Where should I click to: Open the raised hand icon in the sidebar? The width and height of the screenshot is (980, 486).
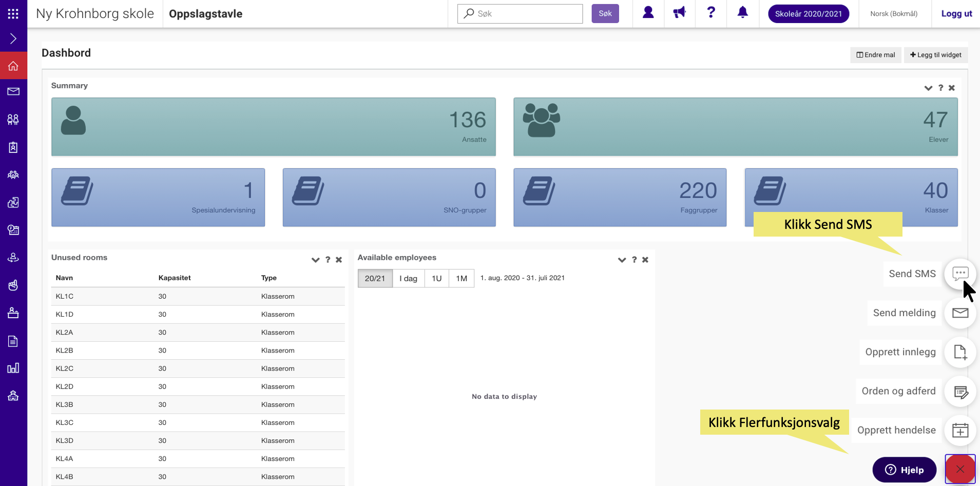pos(13,285)
